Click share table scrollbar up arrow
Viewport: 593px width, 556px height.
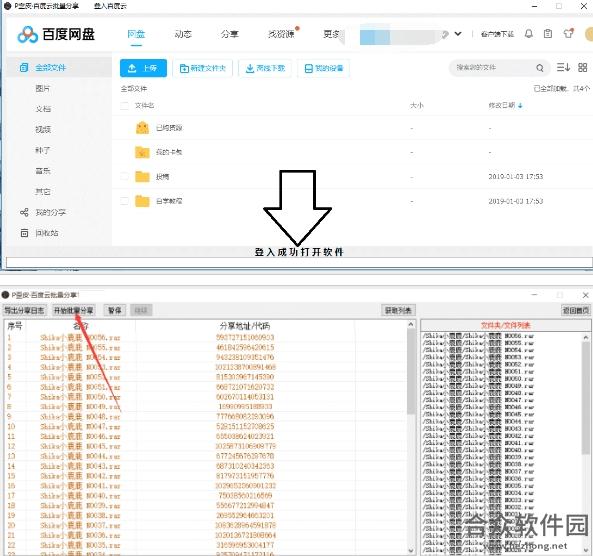coord(411,325)
